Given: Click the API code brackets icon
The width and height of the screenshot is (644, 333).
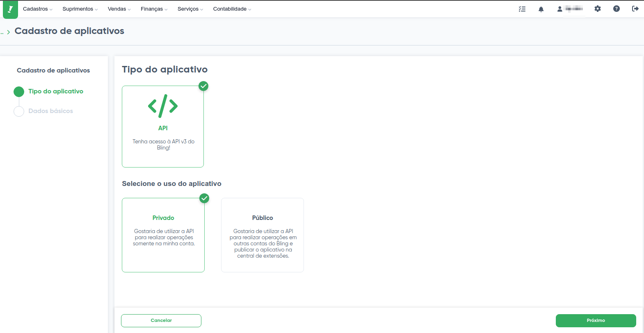Looking at the screenshot, I should click(x=163, y=106).
